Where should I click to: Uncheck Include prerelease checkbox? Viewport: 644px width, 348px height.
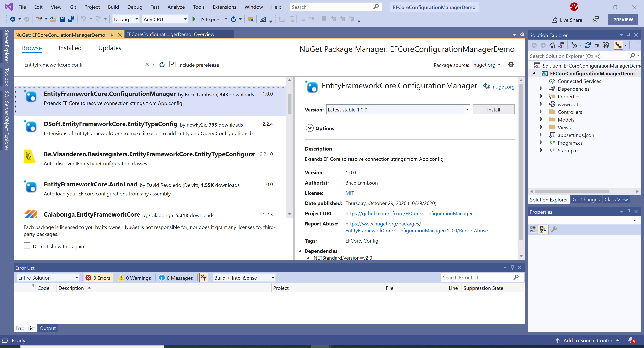173,64
